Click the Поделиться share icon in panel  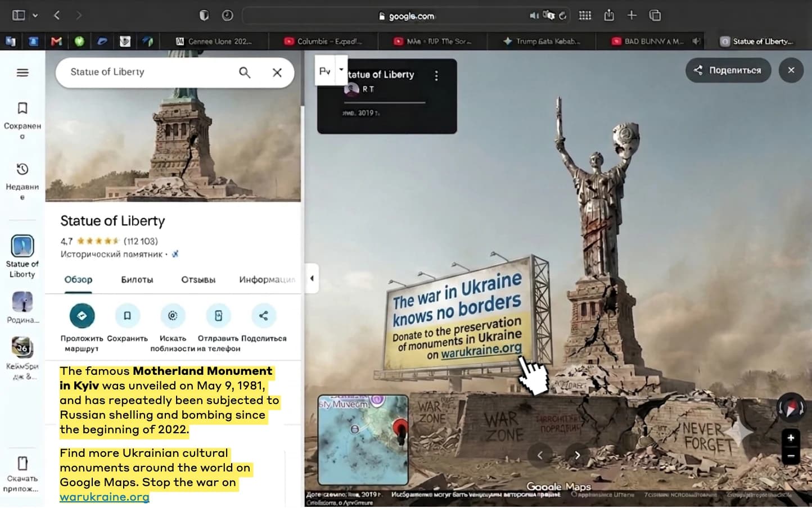[263, 316]
